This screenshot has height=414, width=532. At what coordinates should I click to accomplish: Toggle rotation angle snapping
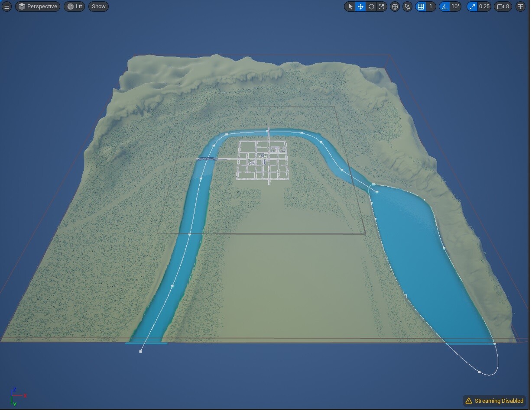point(444,6)
